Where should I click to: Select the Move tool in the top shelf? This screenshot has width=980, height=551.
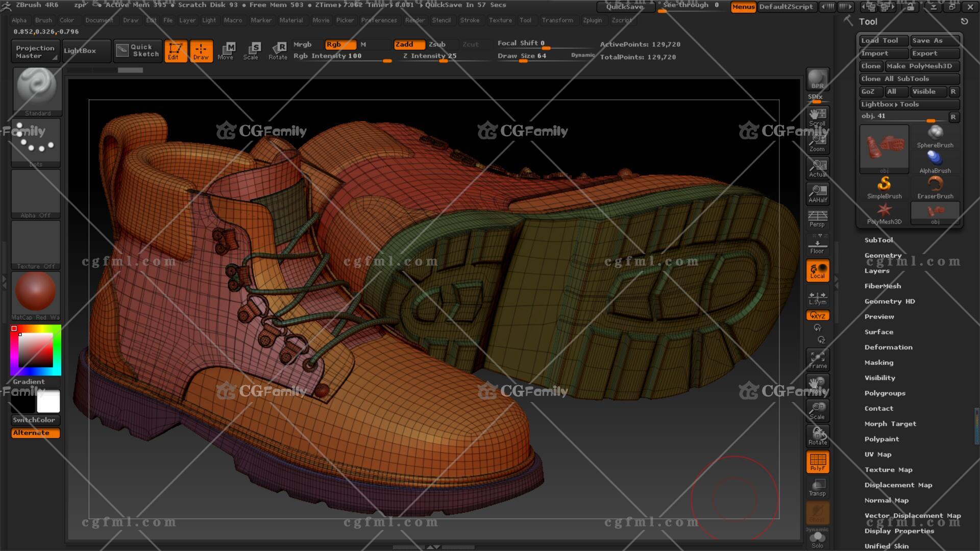[x=226, y=51]
